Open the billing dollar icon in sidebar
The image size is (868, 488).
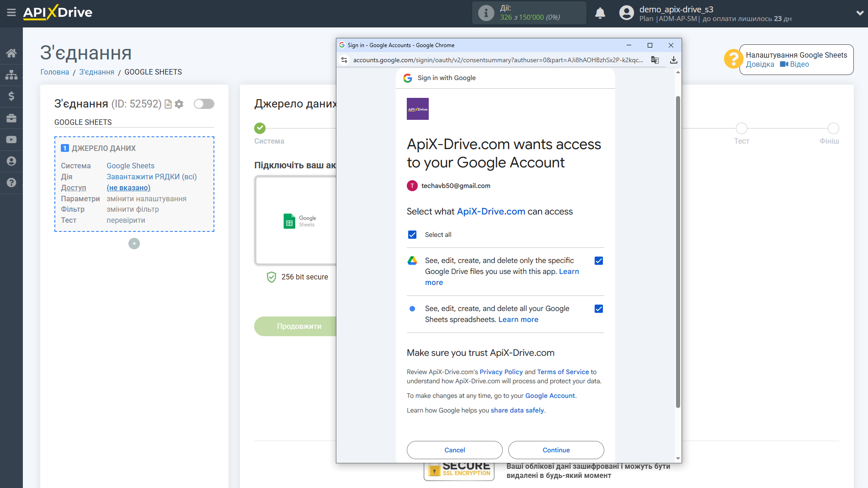click(x=11, y=96)
